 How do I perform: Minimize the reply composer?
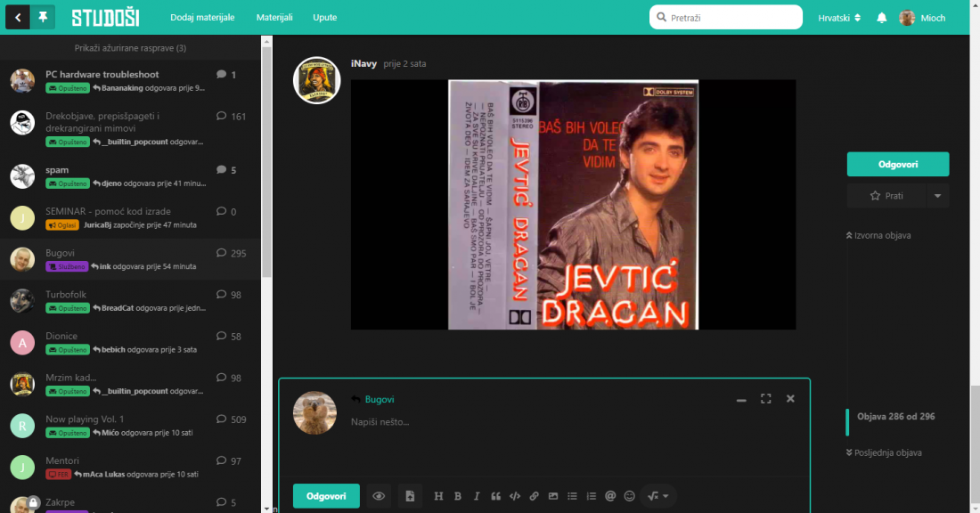click(741, 399)
